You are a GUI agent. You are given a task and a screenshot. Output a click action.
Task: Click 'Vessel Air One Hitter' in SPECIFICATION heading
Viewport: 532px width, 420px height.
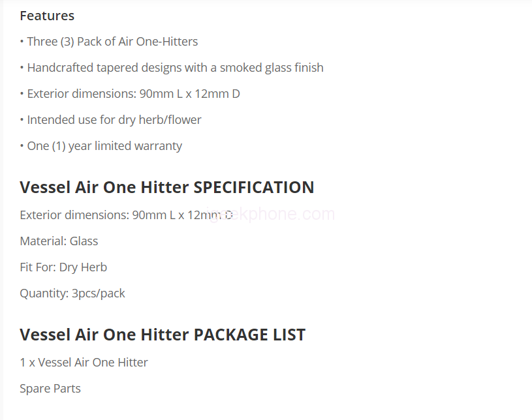tap(104, 188)
